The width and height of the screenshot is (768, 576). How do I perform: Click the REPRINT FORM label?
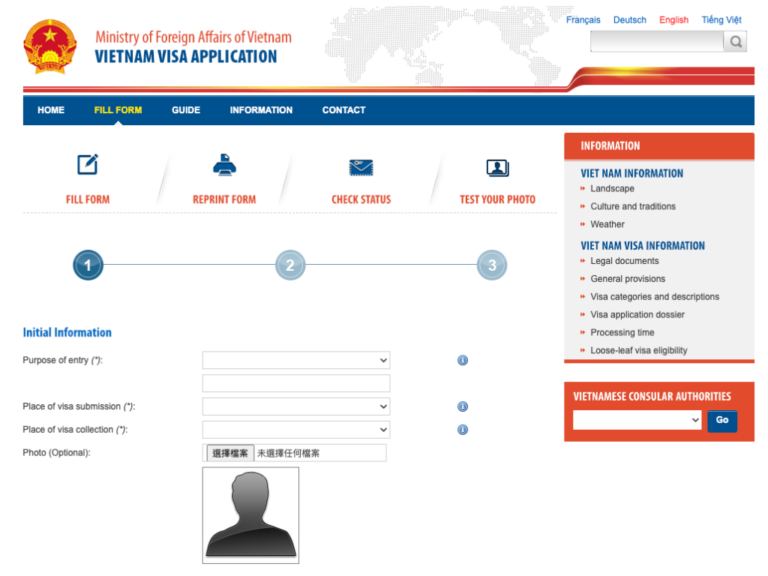[224, 199]
